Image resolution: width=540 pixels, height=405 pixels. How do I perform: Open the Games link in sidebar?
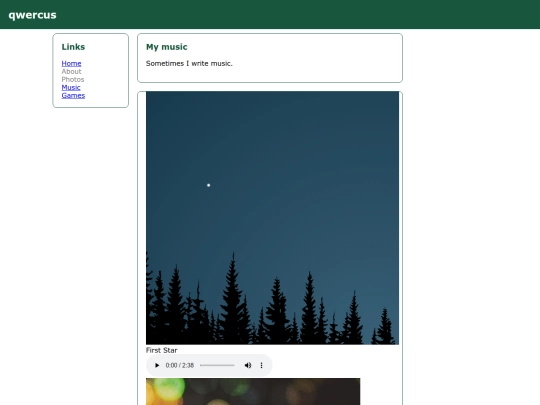pos(73,95)
